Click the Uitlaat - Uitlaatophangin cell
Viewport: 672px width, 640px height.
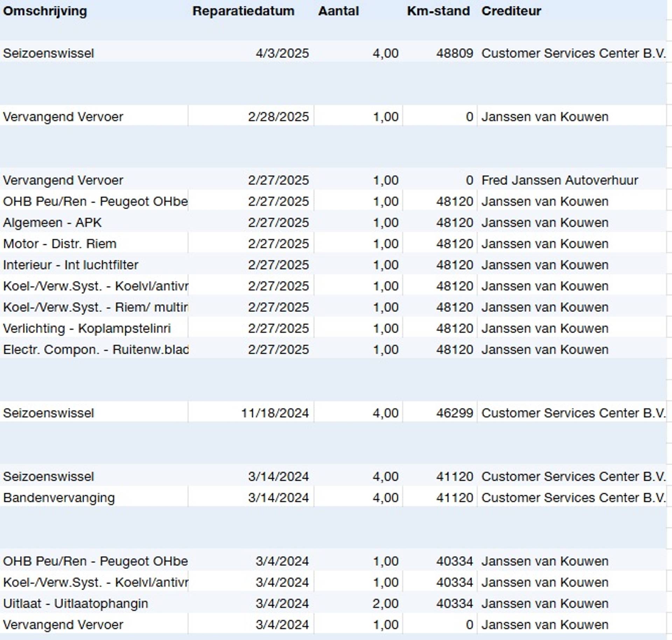point(75,603)
